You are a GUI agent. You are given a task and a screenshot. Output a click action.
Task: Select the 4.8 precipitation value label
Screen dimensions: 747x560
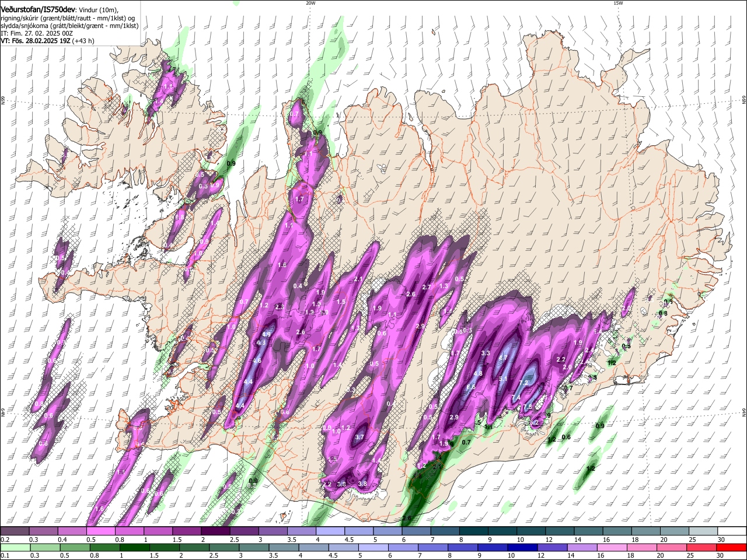pyautogui.click(x=478, y=373)
